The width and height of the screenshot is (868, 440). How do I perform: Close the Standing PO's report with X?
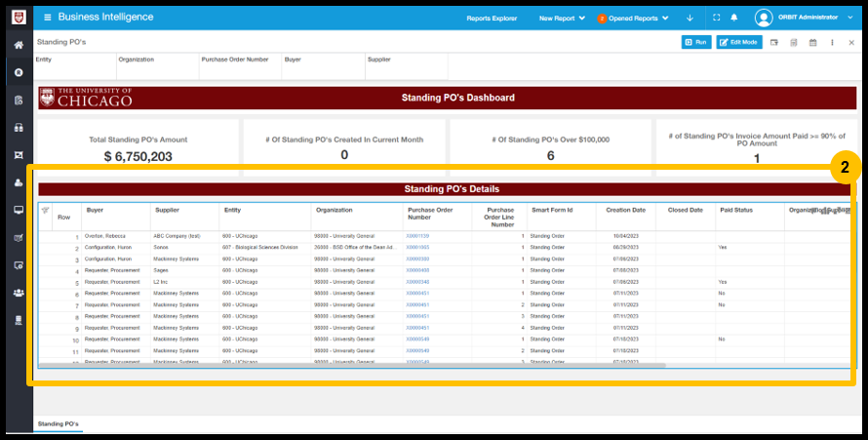tap(851, 43)
